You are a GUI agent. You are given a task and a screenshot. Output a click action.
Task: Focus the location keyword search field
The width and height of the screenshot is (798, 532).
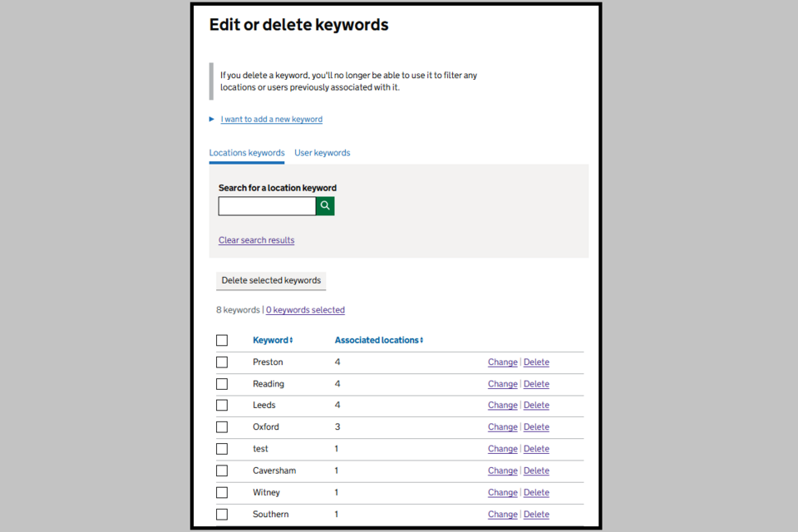[267, 206]
